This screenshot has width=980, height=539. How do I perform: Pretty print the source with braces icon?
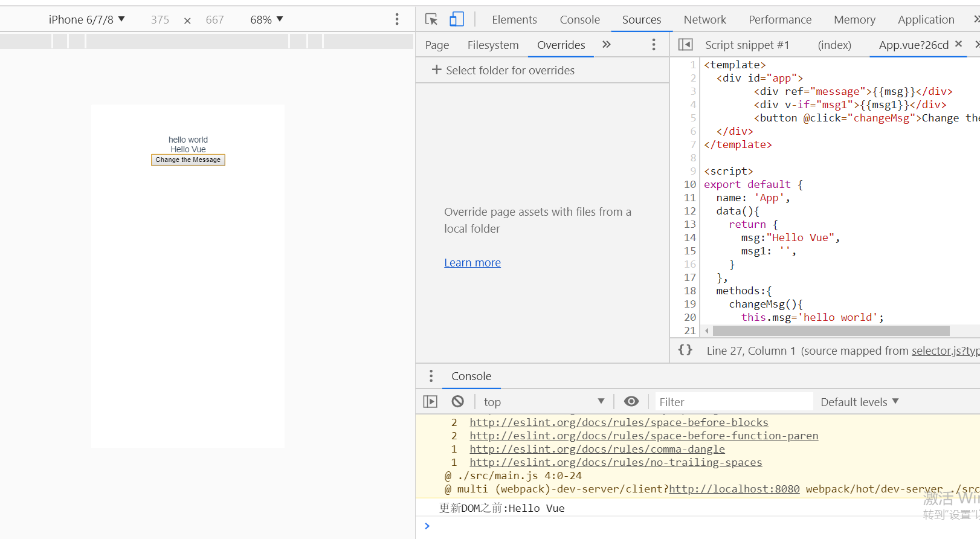coord(685,350)
